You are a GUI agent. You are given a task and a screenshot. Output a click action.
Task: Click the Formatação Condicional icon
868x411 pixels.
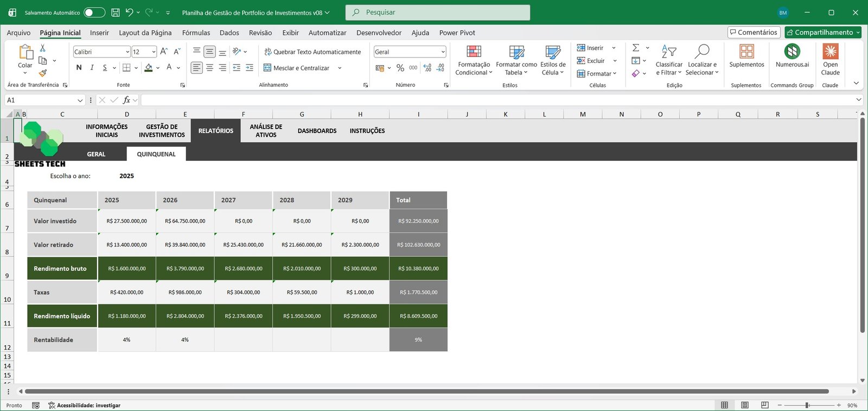[x=474, y=52]
